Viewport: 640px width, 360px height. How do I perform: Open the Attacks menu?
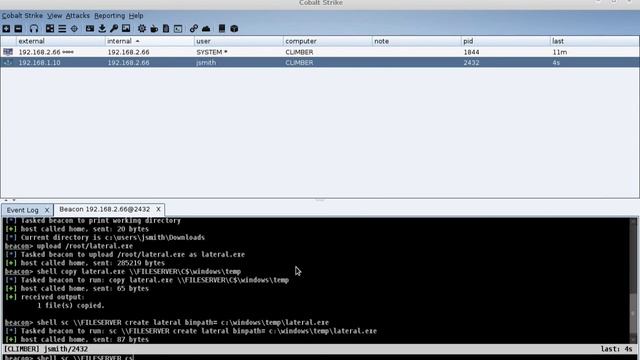78,16
